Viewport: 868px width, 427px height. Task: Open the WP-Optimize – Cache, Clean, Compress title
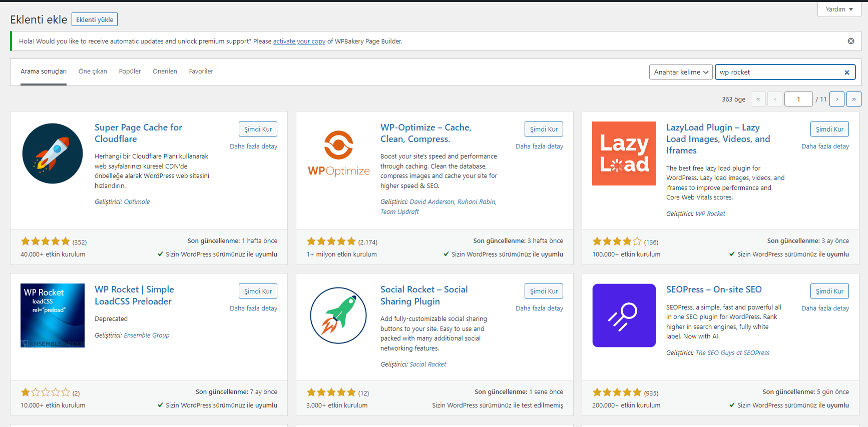(425, 133)
